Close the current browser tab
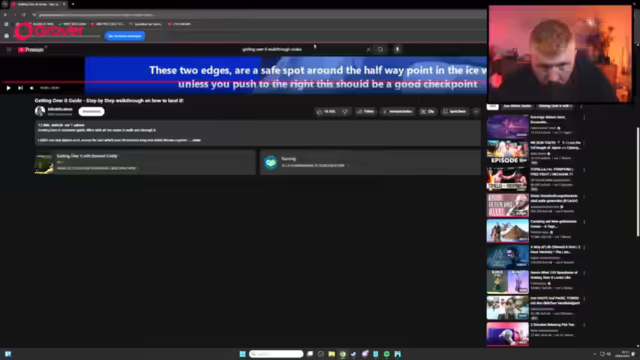640x360 pixels. point(64,4)
